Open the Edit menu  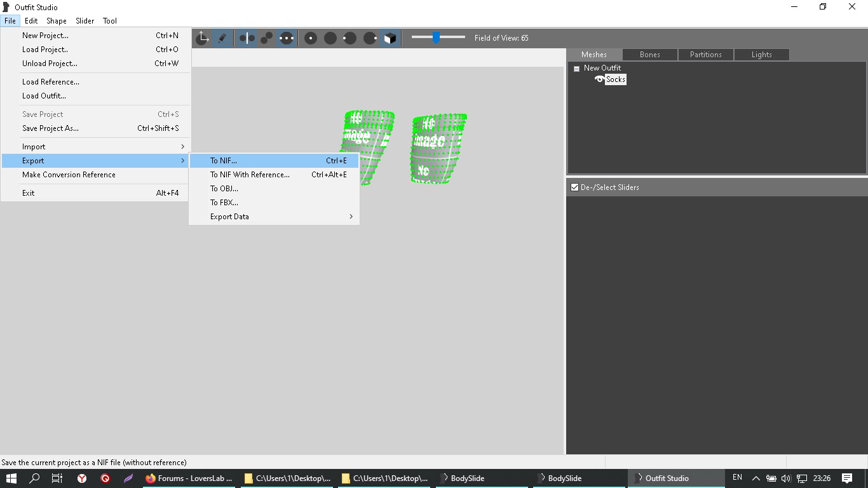tap(31, 21)
